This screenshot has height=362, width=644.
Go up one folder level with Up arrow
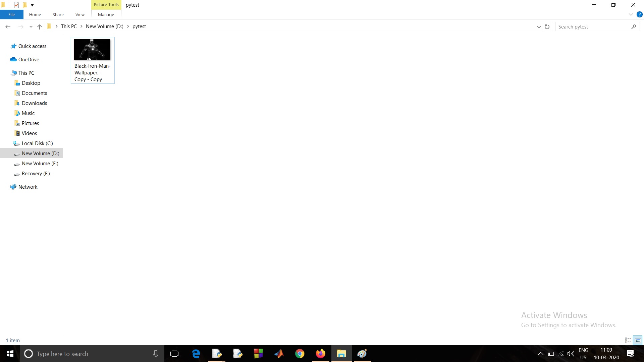pos(40,26)
